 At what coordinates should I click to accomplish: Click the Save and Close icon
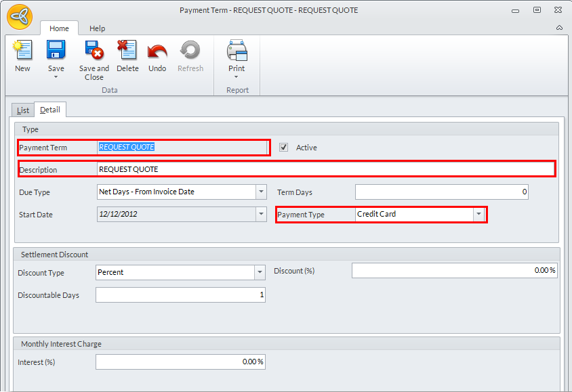(x=94, y=51)
